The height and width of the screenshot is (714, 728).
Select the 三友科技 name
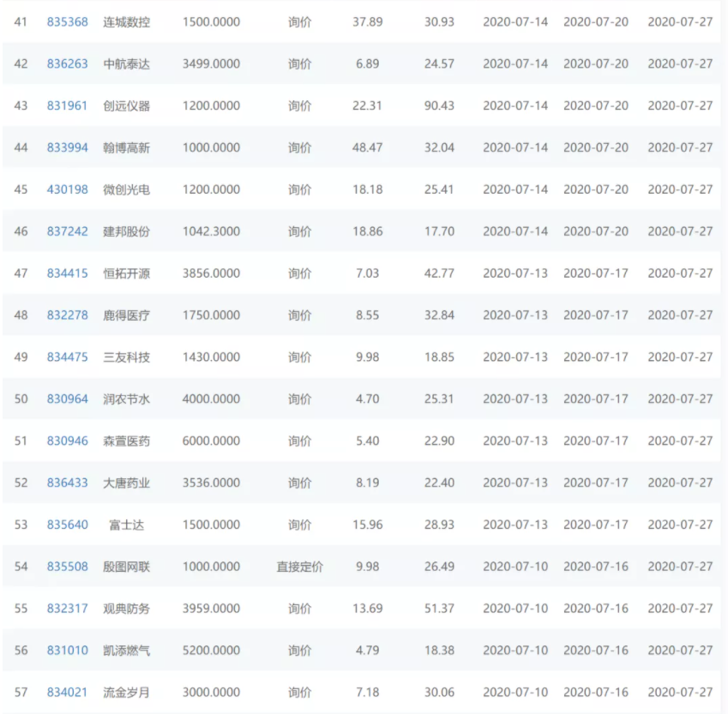click(x=126, y=357)
